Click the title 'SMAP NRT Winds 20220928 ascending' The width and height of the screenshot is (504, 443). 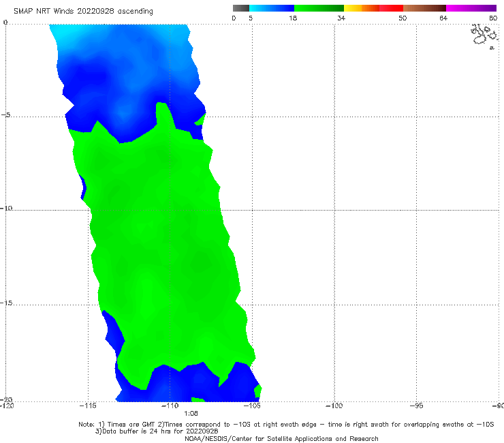(x=83, y=12)
